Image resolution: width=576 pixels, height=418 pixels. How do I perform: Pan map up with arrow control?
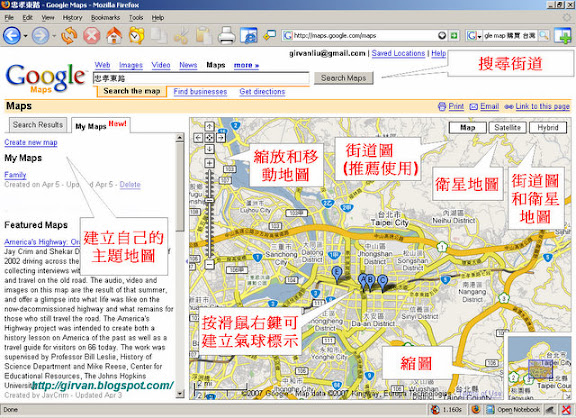point(209,126)
